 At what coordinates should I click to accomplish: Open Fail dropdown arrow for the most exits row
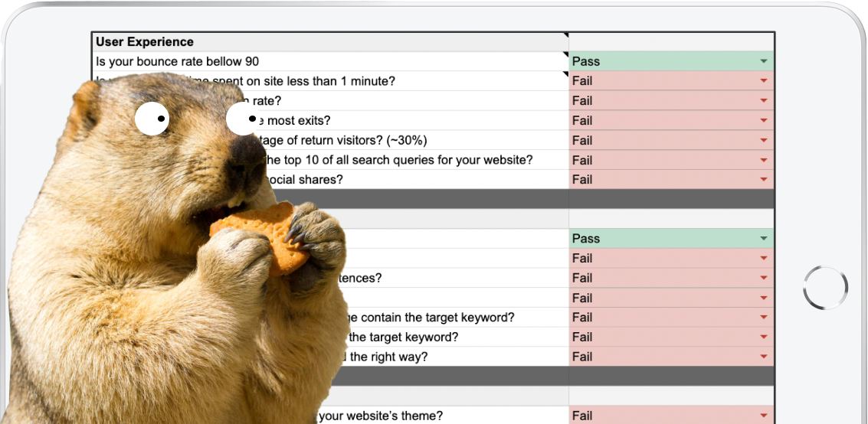click(764, 121)
